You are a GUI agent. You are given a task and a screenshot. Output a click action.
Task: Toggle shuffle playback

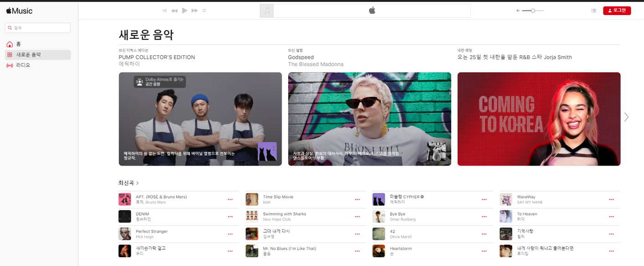tap(165, 10)
